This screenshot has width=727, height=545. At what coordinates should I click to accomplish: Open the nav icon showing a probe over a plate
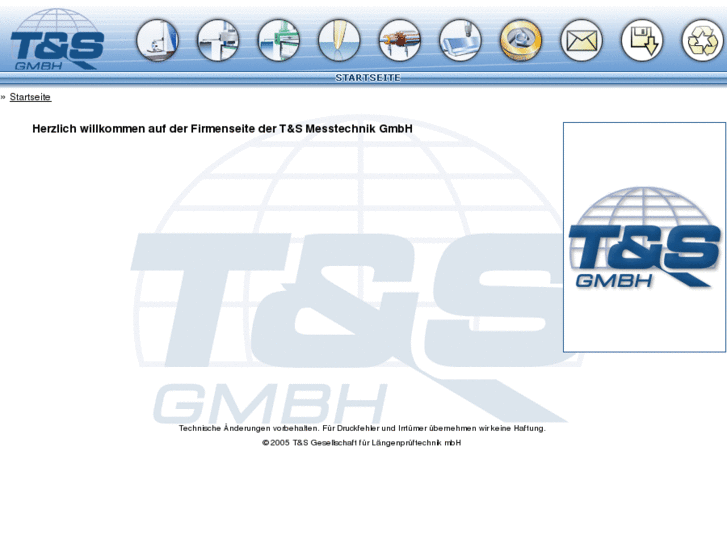point(460,40)
